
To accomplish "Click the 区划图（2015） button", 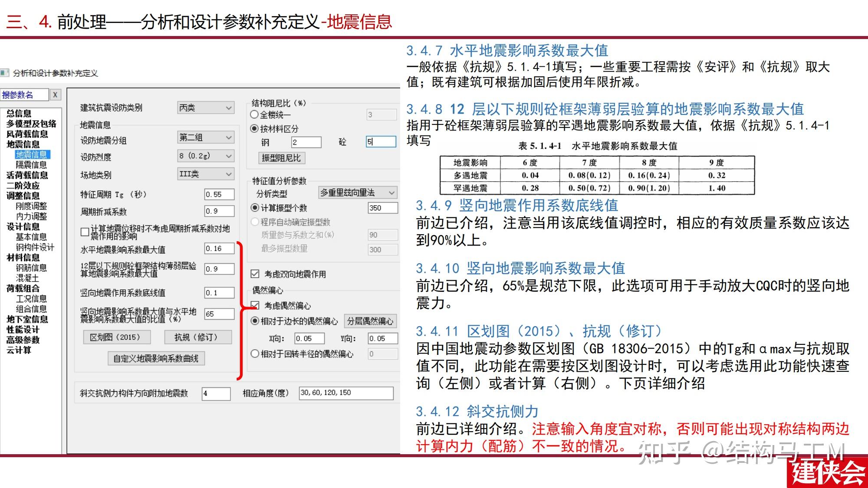I will click(117, 337).
